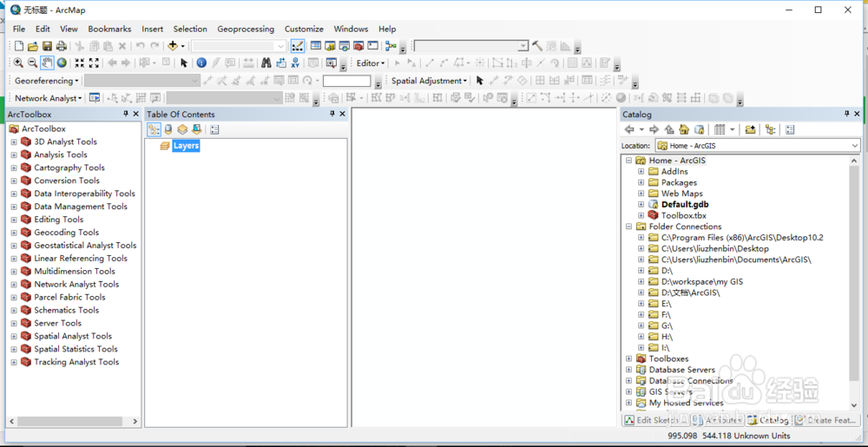Toggle auto hide pin on ArcToolbox panel
The image size is (868, 447).
click(126, 114)
